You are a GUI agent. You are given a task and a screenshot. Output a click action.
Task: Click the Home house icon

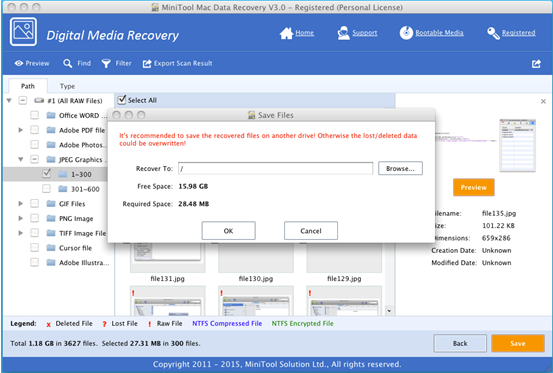(x=286, y=33)
